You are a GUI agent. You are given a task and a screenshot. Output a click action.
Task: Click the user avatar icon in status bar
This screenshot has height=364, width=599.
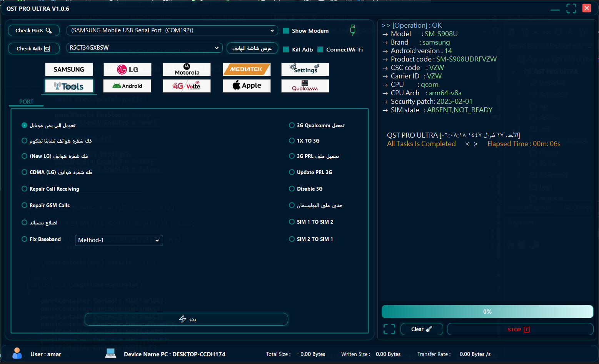click(17, 353)
